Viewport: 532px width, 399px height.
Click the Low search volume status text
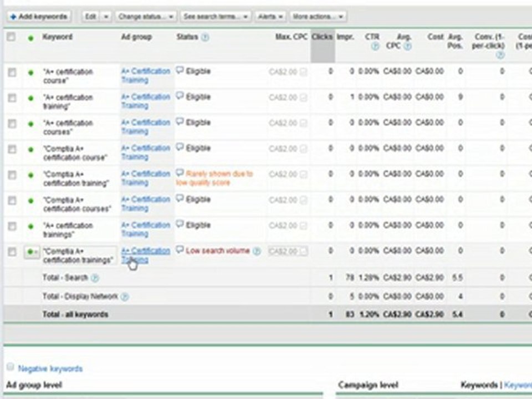point(217,250)
